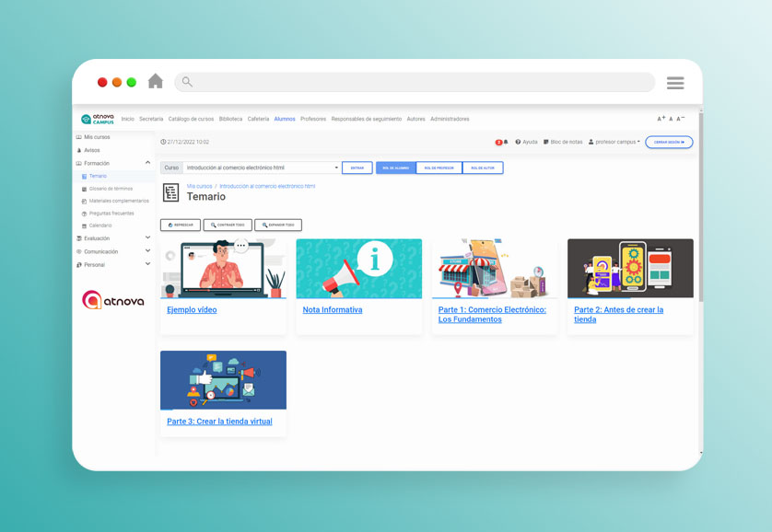Click the page vertical scrollbar
Viewport: 772px width, 532px height.
[701, 206]
